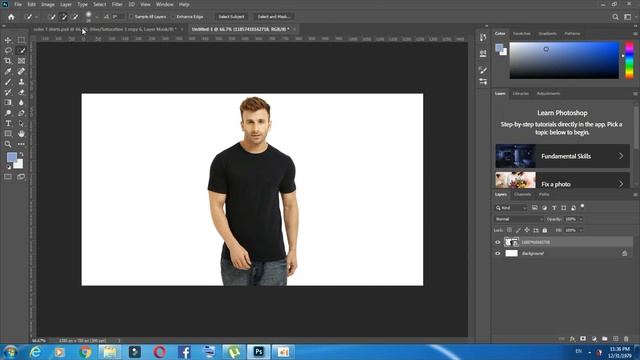Select the Lasso tool
The image size is (640, 360).
[x=8, y=50]
